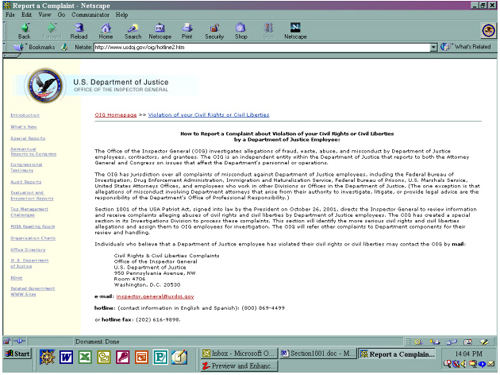Collapse the personal toolbar handle
500x375 pixels.
[x=12, y=55]
